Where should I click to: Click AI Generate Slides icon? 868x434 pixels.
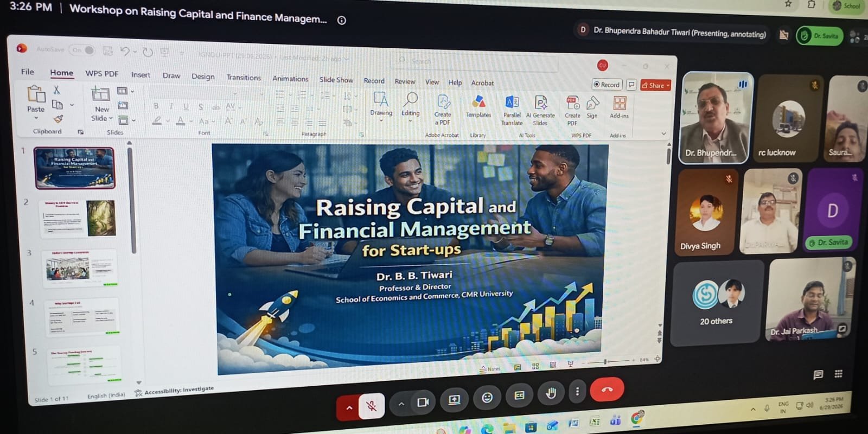point(540,111)
